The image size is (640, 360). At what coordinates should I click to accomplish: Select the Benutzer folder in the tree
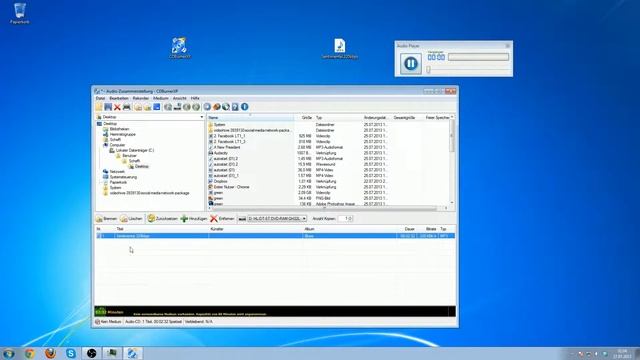[x=129, y=156]
